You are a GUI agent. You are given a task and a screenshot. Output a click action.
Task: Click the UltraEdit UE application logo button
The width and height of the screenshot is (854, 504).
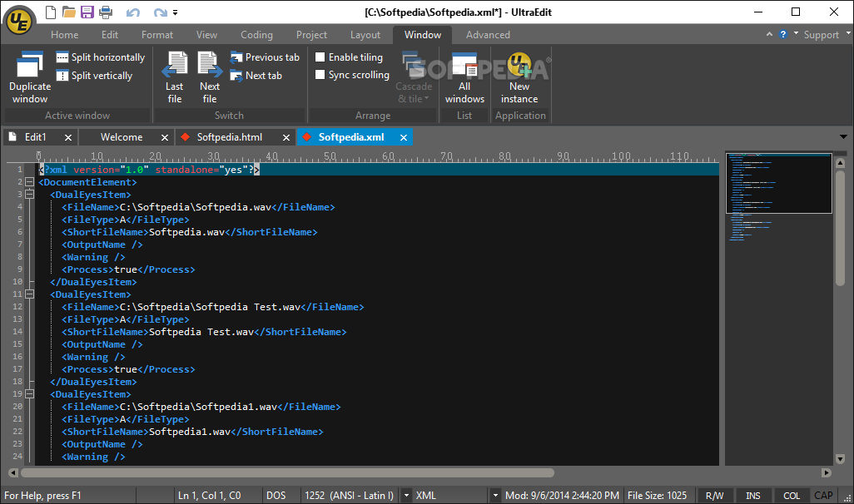point(20,22)
